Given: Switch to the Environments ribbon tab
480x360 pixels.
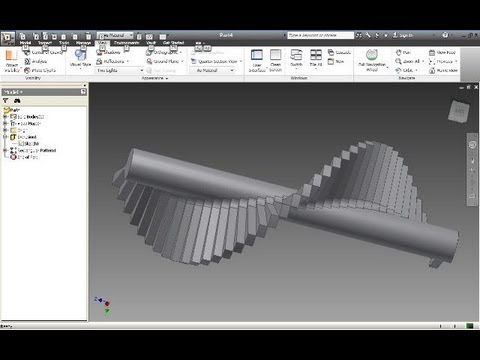Looking at the screenshot, I should pos(126,43).
